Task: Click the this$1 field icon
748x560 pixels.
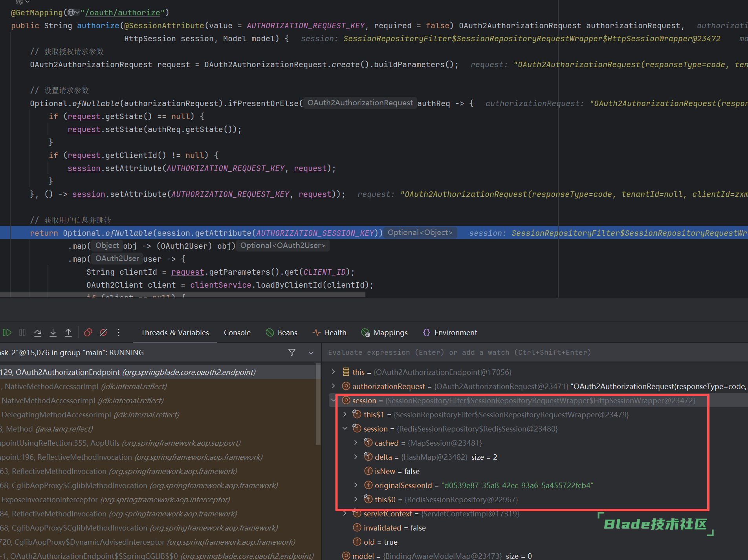Action: click(x=357, y=414)
